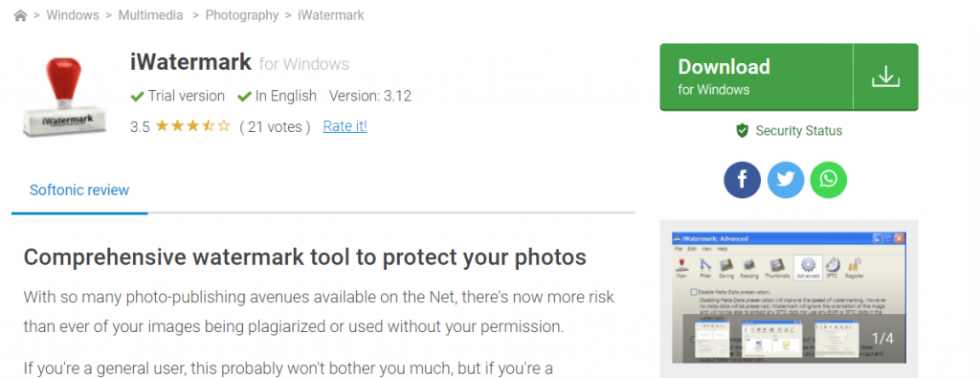Select the Softonic review tab
Screen dimensions: 980x378
pos(79,189)
